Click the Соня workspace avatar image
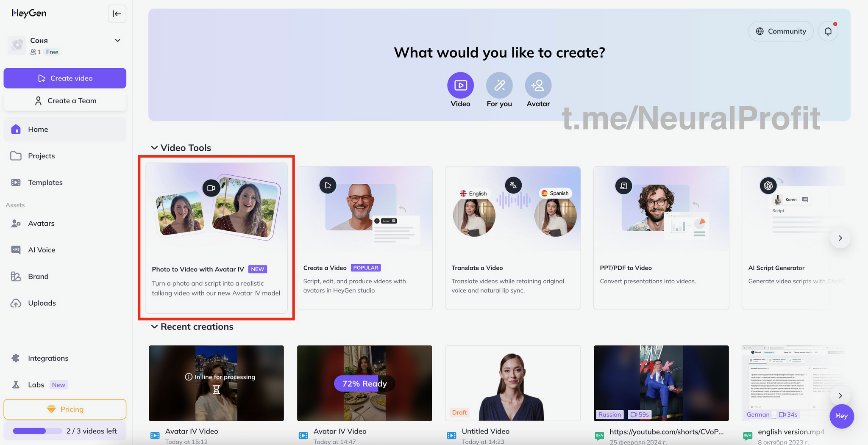 coord(17,45)
